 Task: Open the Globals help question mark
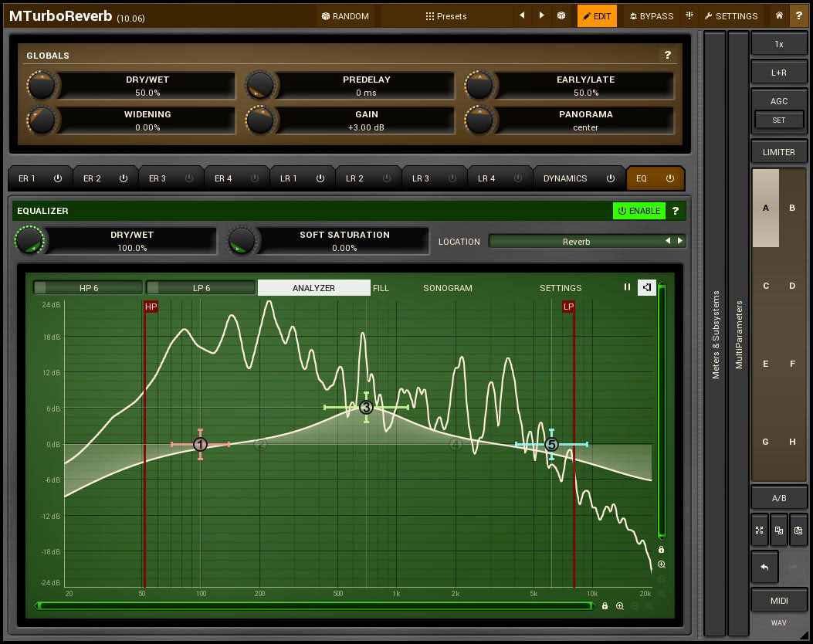point(667,56)
